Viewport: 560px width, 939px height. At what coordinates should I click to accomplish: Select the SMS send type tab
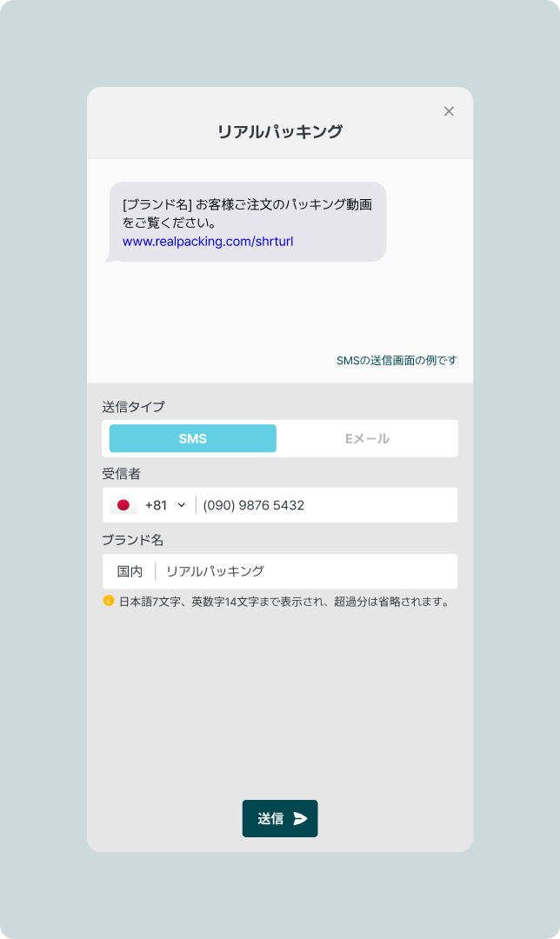tap(193, 439)
